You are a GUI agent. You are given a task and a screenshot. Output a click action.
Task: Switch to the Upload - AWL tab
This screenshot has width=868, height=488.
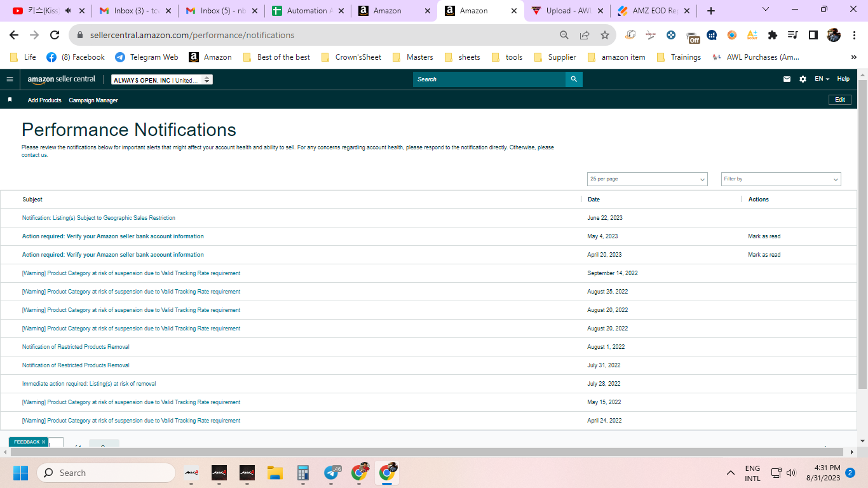point(566,11)
